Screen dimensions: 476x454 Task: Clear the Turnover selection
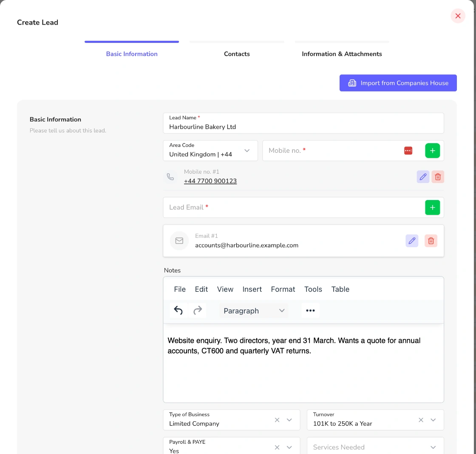click(421, 420)
